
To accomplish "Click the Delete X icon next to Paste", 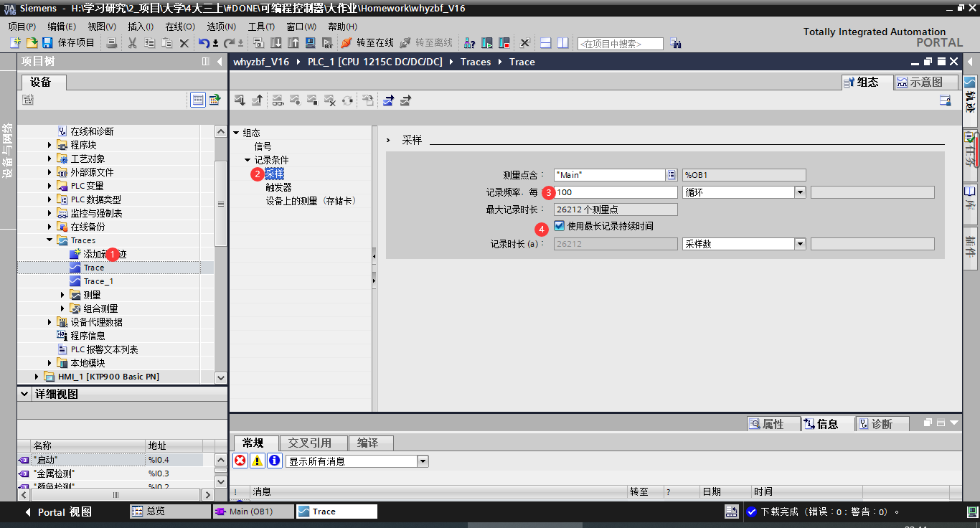I will 184,43.
